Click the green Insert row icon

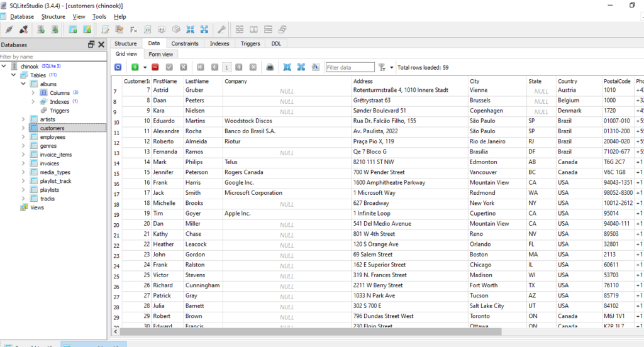135,67
